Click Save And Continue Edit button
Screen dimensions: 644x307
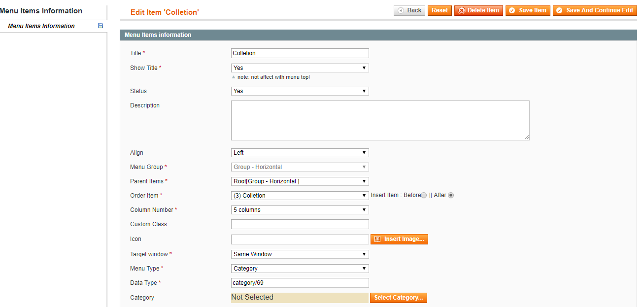click(595, 10)
